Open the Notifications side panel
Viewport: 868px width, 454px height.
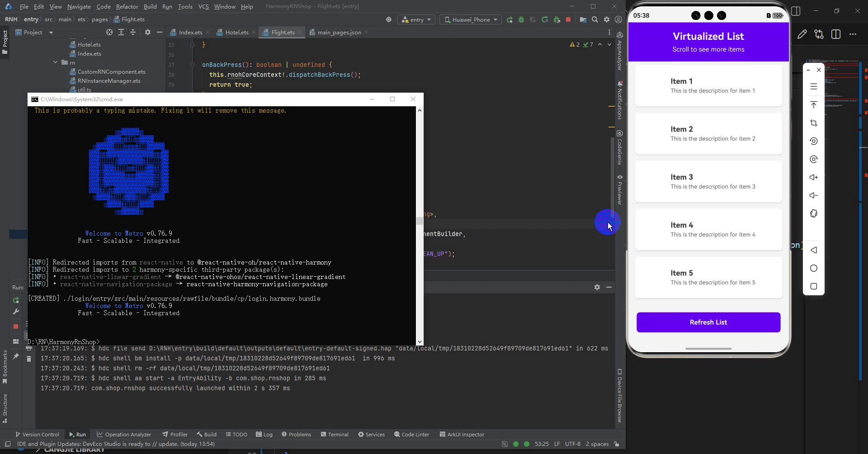(619, 100)
